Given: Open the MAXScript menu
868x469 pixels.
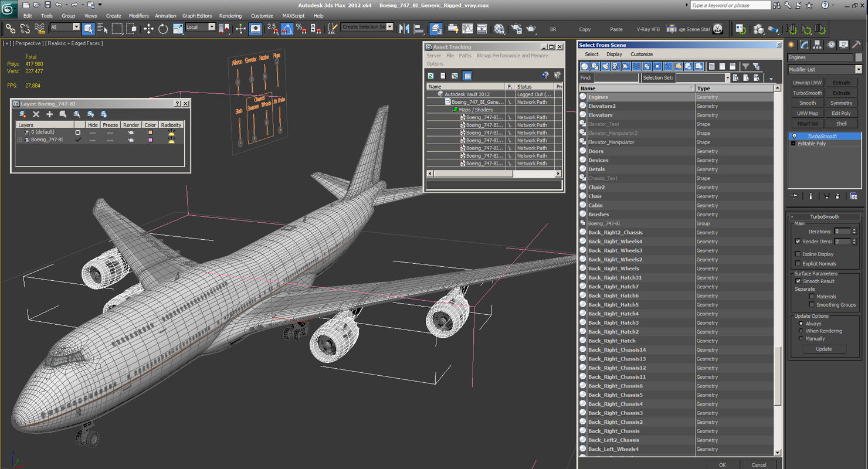Looking at the screenshot, I should click(x=293, y=16).
